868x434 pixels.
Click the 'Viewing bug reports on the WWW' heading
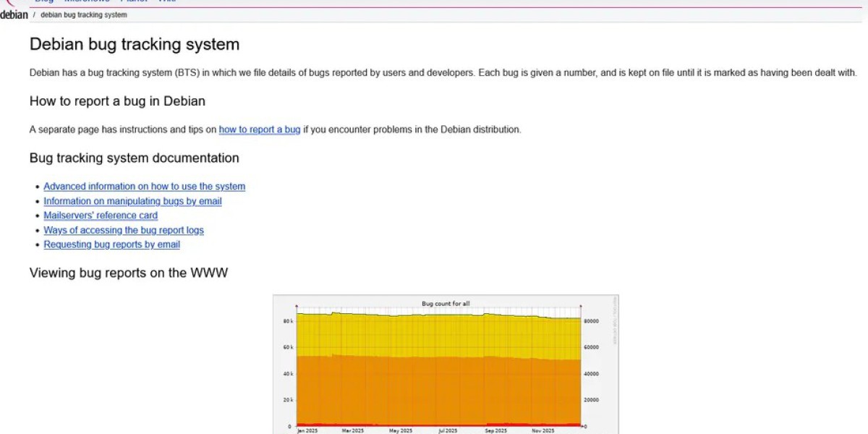click(129, 273)
